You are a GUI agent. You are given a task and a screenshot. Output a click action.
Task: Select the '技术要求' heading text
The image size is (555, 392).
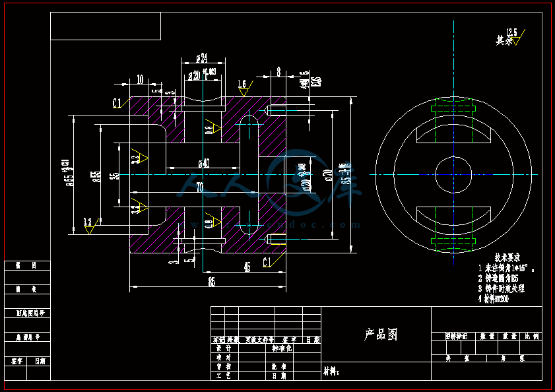(507, 257)
